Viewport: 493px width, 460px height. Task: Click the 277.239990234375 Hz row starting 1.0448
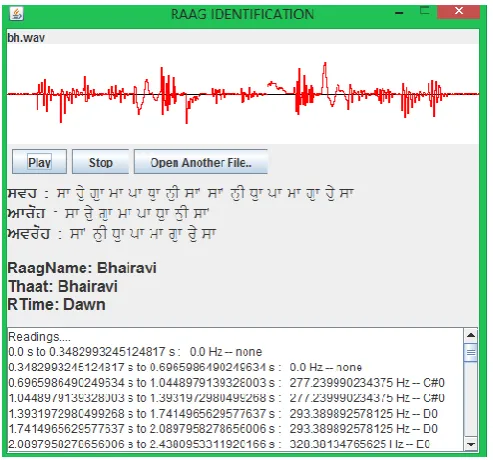click(226, 398)
